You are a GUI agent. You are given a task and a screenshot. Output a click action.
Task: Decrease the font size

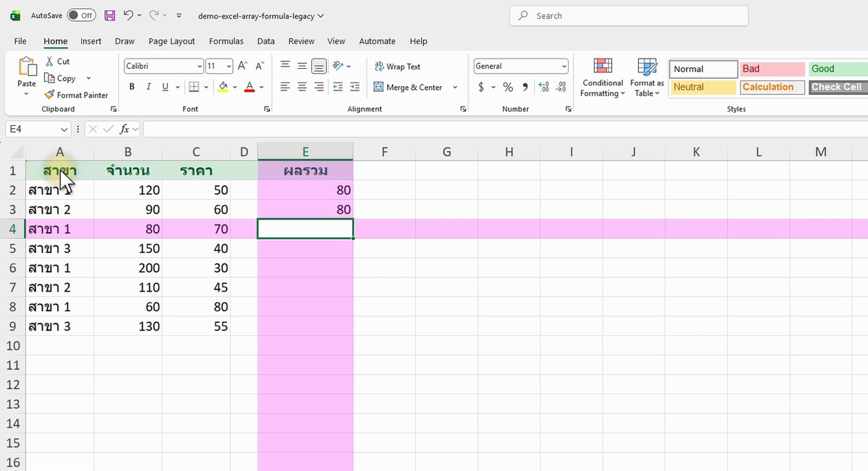pos(259,66)
